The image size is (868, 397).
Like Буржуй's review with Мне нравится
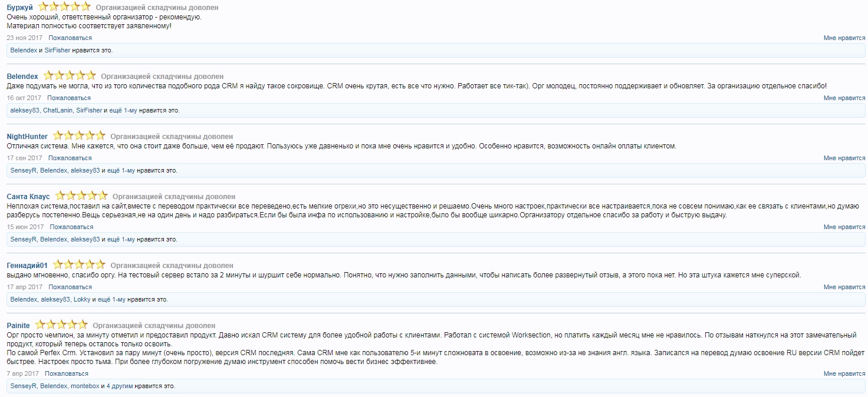coord(844,38)
